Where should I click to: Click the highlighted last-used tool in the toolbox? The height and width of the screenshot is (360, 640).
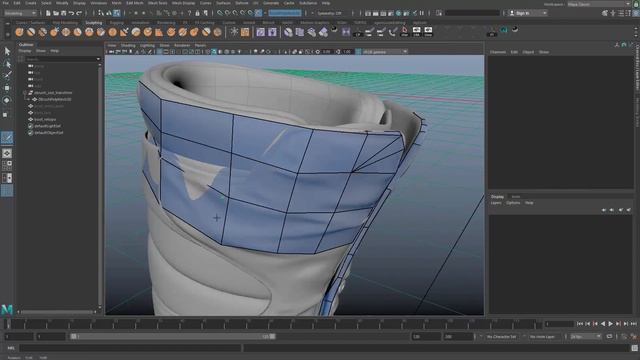click(x=7, y=138)
